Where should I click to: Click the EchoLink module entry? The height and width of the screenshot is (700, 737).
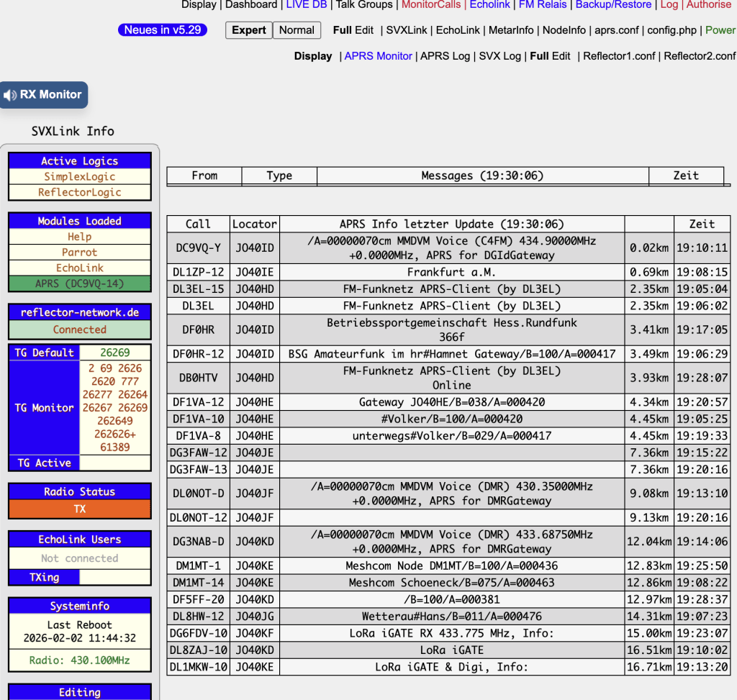(79, 268)
